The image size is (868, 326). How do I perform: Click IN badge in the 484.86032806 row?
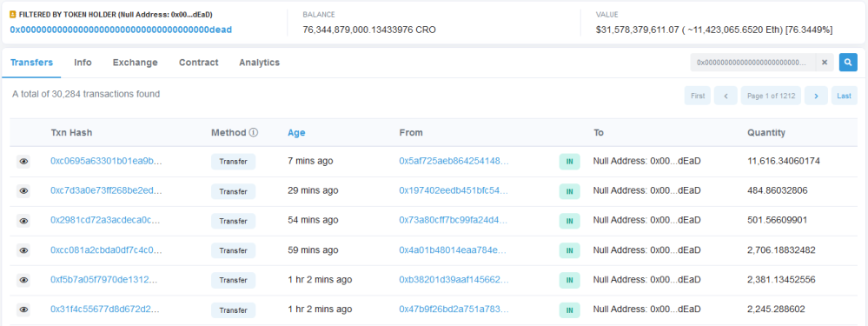pyautogui.click(x=569, y=191)
